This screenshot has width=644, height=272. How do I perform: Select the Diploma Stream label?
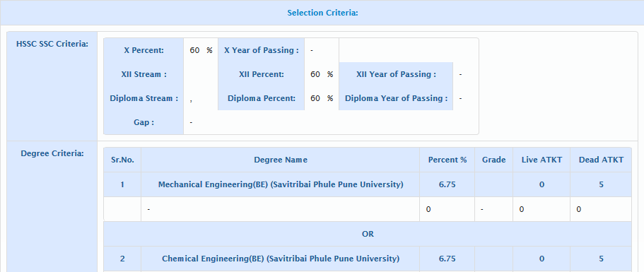pos(144,98)
